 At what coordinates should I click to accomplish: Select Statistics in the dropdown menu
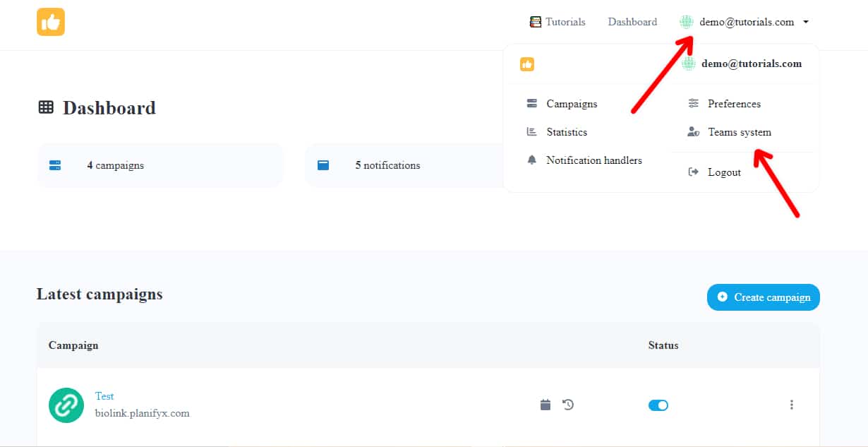pos(566,132)
